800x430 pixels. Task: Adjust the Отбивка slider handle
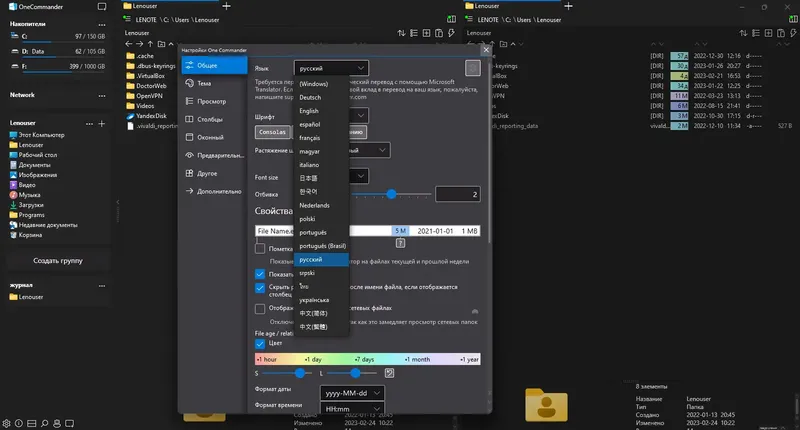click(391, 194)
